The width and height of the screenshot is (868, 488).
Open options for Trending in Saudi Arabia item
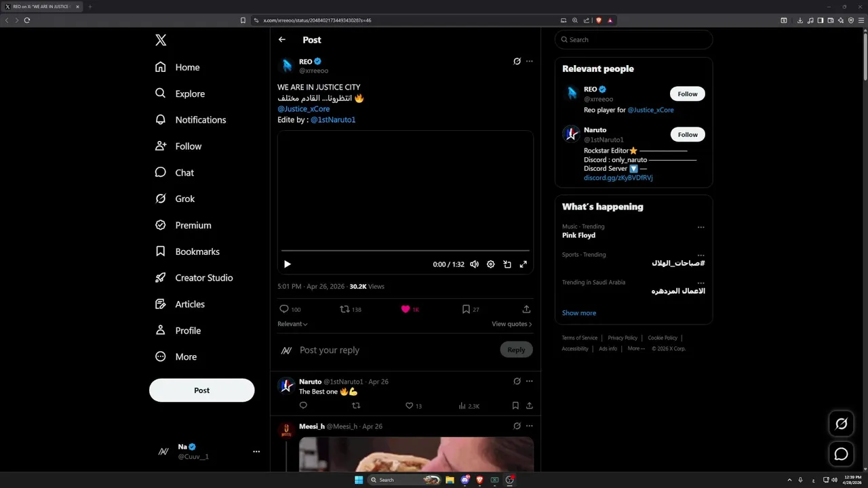pyautogui.click(x=701, y=283)
